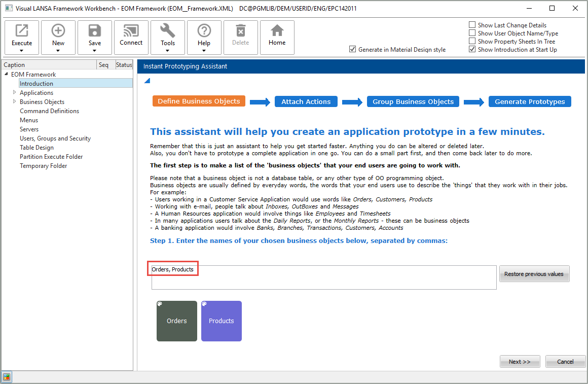Image resolution: width=588 pixels, height=384 pixels.
Task: Select Business Objects in the tree
Action: 42,102
